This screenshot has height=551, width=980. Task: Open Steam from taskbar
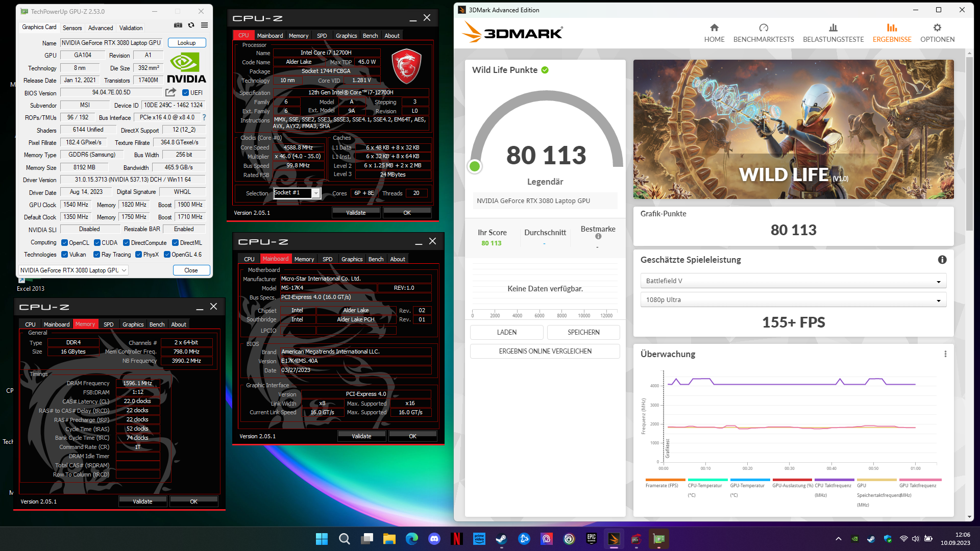(502, 539)
